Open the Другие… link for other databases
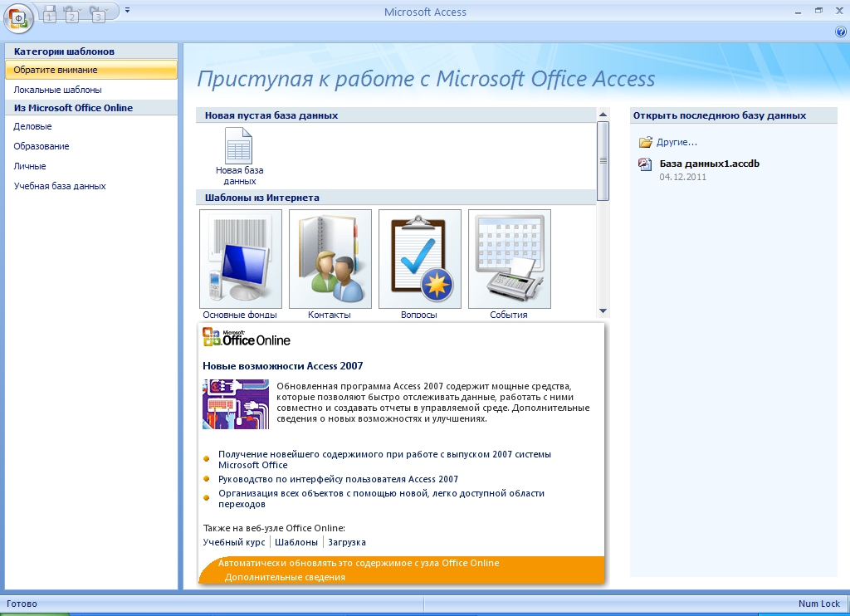850x616 pixels. [x=677, y=142]
